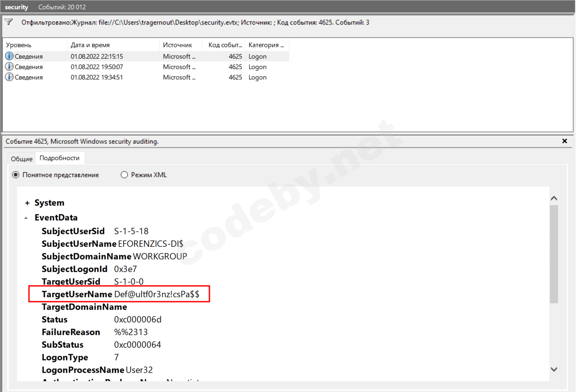Click Сведения in the 19:34:51 row

(29, 78)
